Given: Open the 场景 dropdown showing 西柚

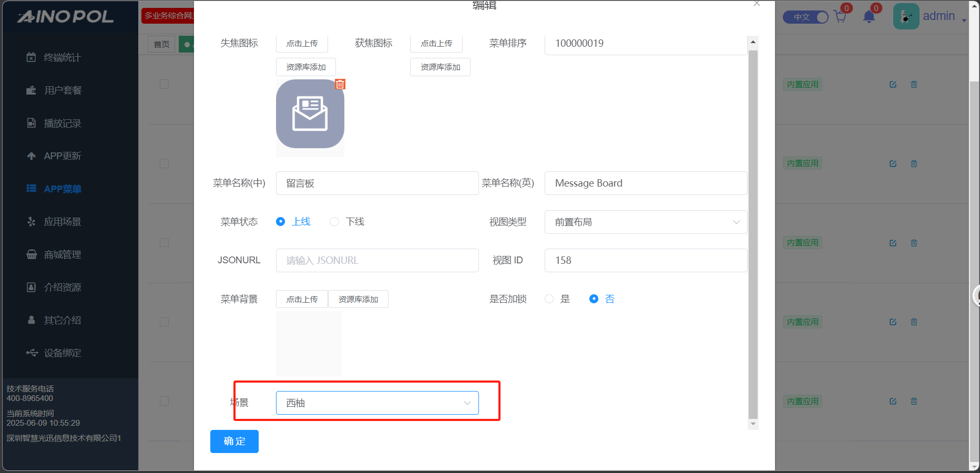Looking at the screenshot, I should point(377,403).
